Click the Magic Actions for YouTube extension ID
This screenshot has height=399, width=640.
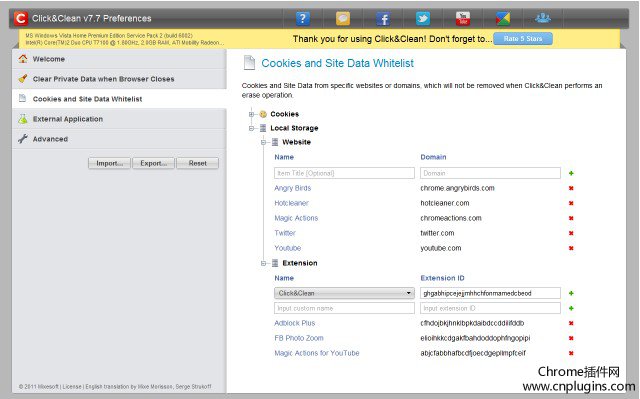pyautogui.click(x=473, y=353)
